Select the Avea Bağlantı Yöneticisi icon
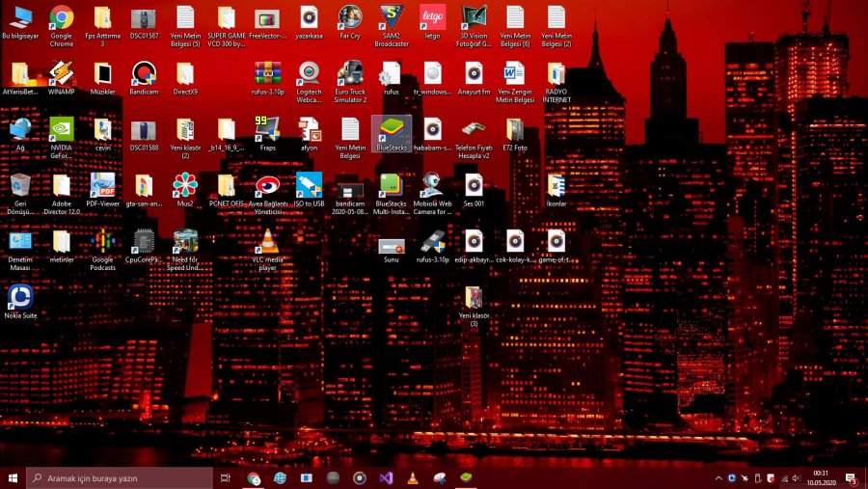The width and height of the screenshot is (868, 489). coord(268,195)
